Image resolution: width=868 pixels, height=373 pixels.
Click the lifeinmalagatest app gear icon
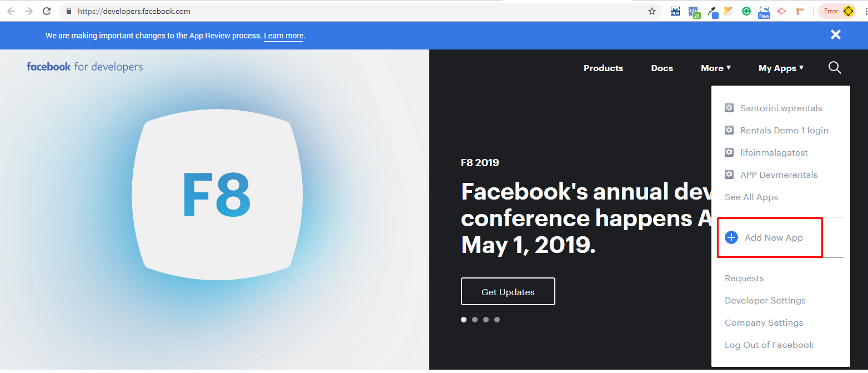(x=729, y=152)
